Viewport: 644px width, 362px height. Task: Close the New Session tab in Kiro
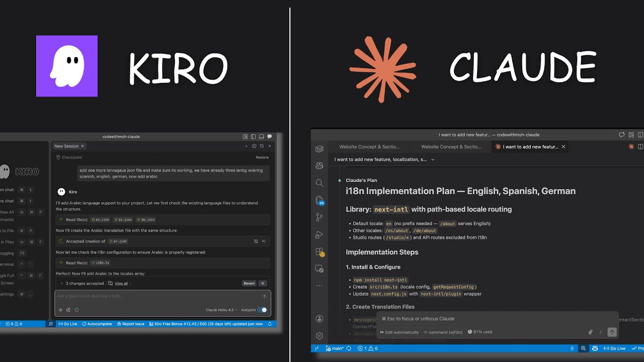click(x=83, y=146)
